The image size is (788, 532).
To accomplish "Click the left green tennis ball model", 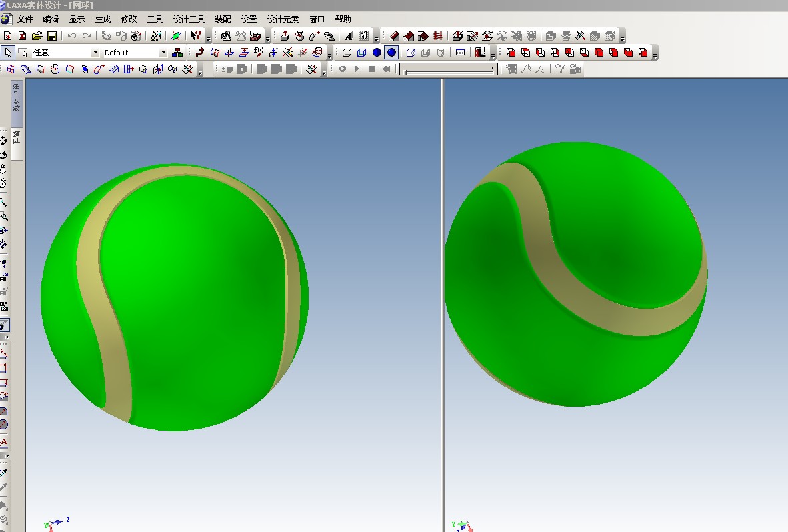I will point(175,297).
